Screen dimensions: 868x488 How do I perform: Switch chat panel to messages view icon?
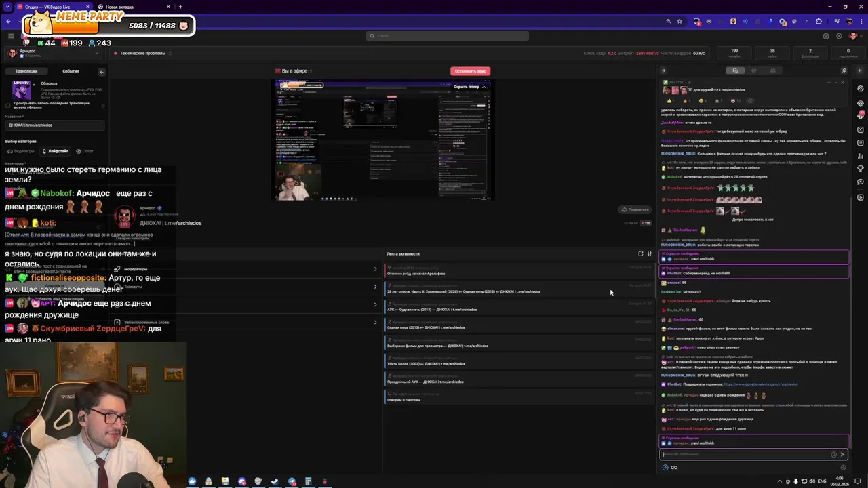click(x=734, y=70)
